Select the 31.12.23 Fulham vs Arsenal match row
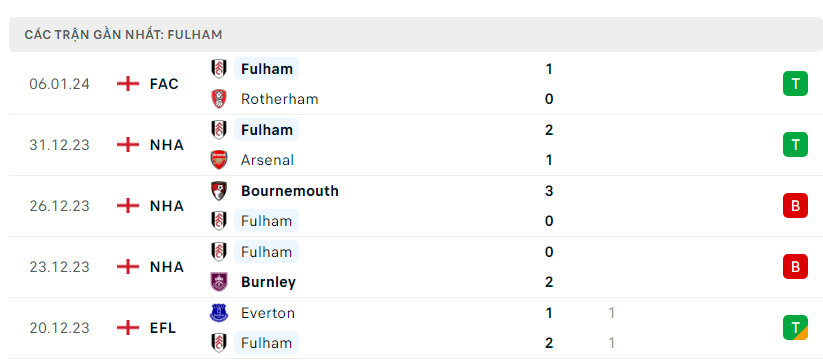Screen dimensions: 823x362 (412, 145)
